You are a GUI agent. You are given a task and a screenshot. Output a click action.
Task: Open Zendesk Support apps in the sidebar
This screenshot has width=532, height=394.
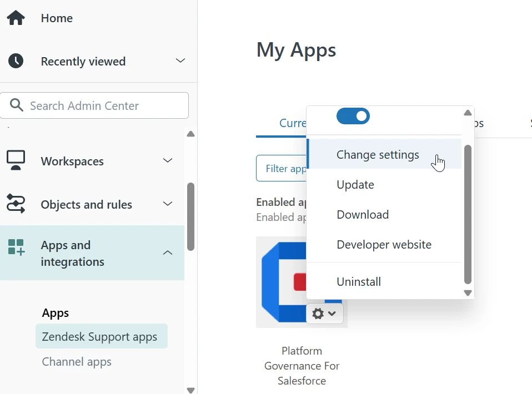[x=100, y=337]
